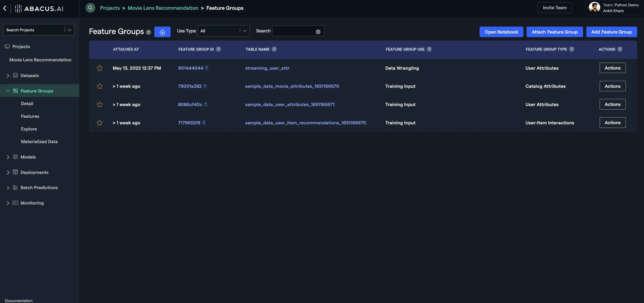Expand the Datasets sidebar section

point(8,75)
